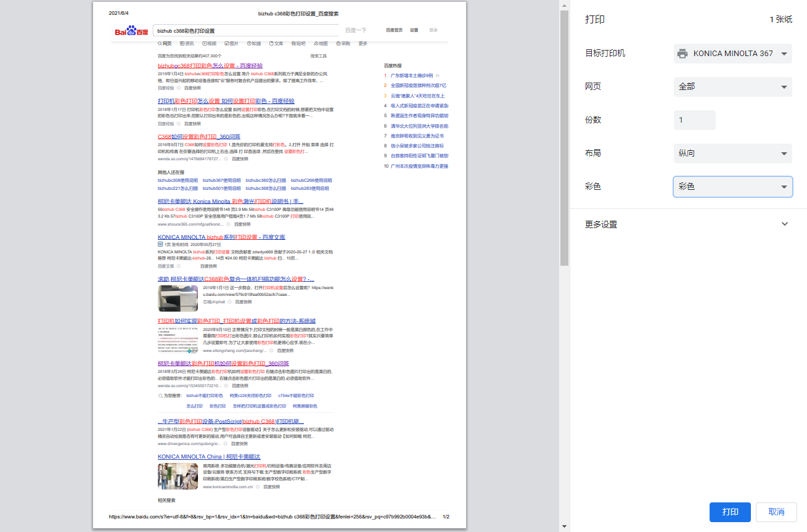Viewport: 807px width, 532px height.
Task: Click the 份数 copies input field
Action: coord(694,120)
